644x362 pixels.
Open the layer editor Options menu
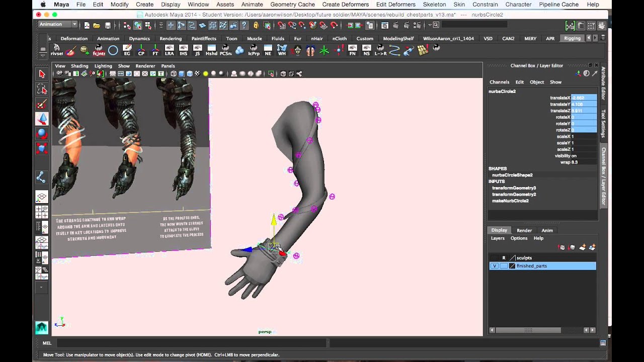pos(519,238)
